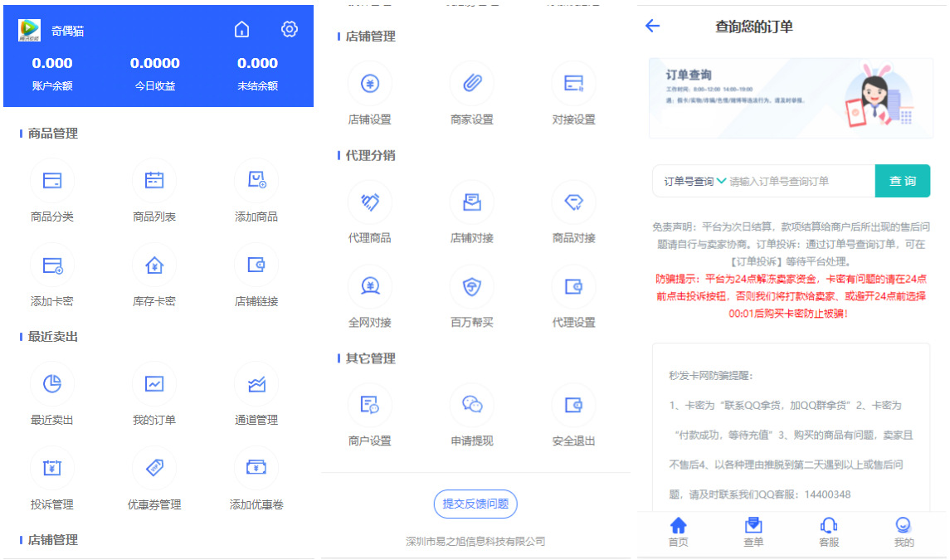Open 添加优惠卷 icon
The height and width of the screenshot is (560, 950).
pos(256,468)
